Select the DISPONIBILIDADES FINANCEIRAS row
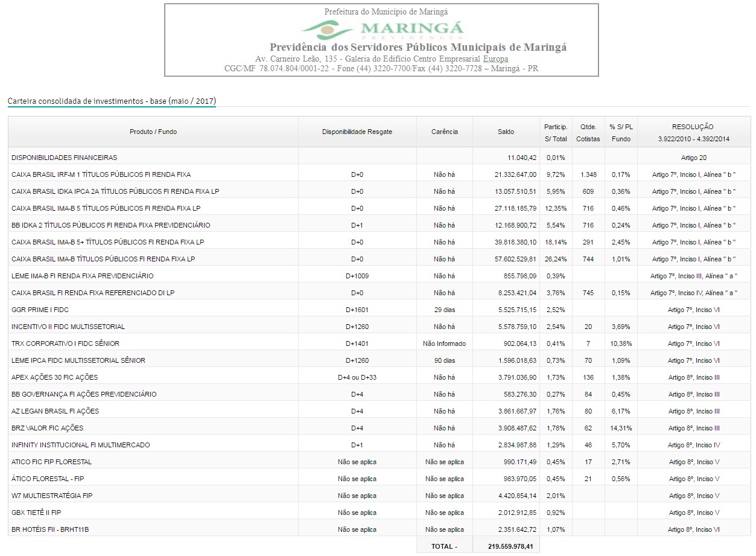Viewport: 756px width, 556px height. point(64,158)
